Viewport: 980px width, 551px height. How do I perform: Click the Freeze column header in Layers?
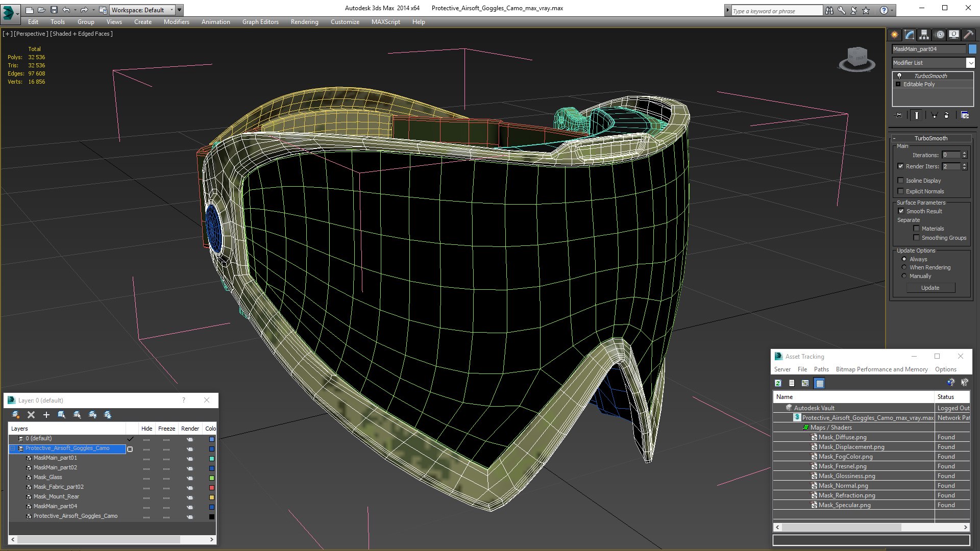166,429
